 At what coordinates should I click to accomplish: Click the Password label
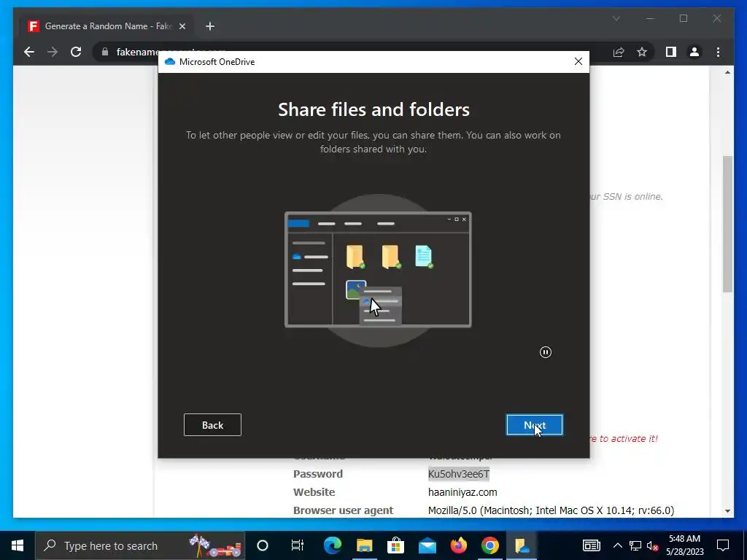coord(318,474)
